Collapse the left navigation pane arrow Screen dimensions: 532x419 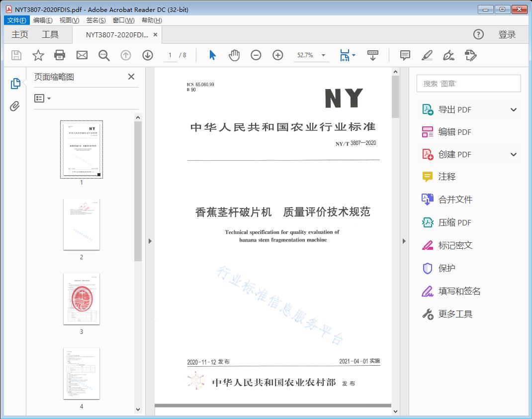coord(150,241)
